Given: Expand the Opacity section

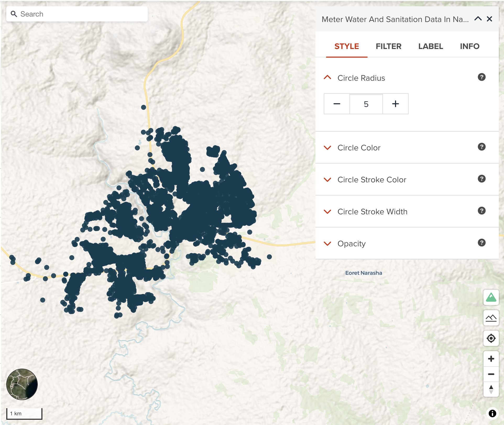Looking at the screenshot, I should click(x=327, y=244).
